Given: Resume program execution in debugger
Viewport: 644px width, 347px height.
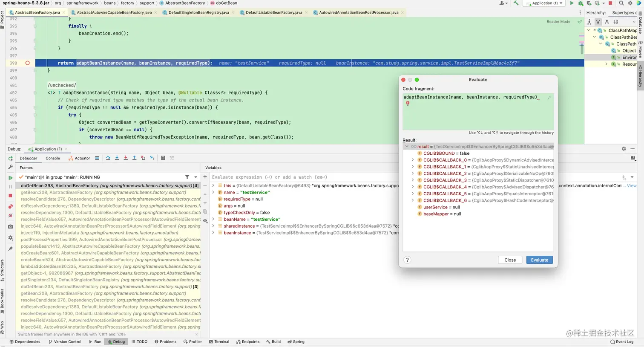Looking at the screenshot, I should point(11,178).
